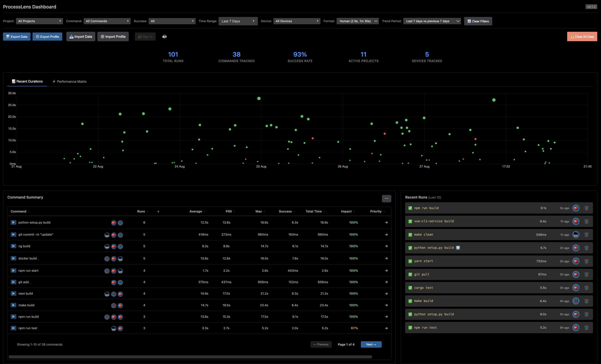The image size is (601, 364).
Task: Open the Command Summary ellipsis menu
Action: tap(386, 198)
